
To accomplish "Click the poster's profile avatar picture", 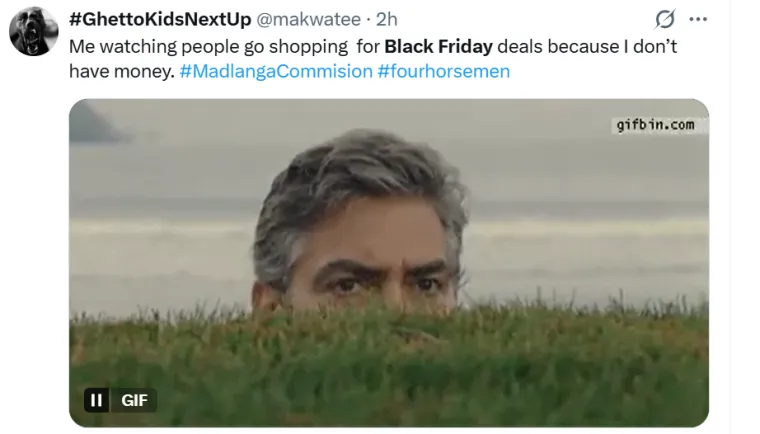I will [34, 32].
